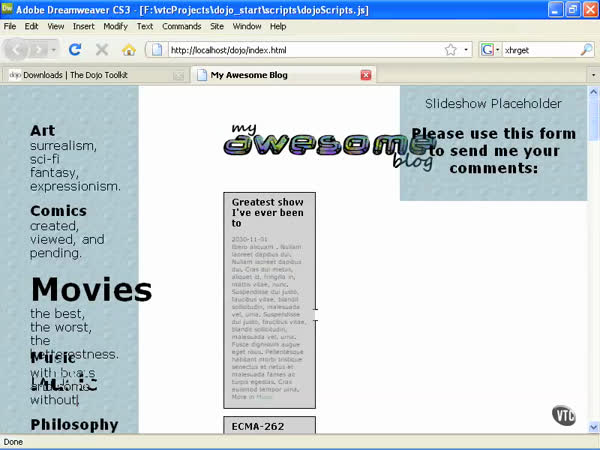Open the search engine selector dropdown
Viewport: 600px width, 450px height.
pos(491,49)
